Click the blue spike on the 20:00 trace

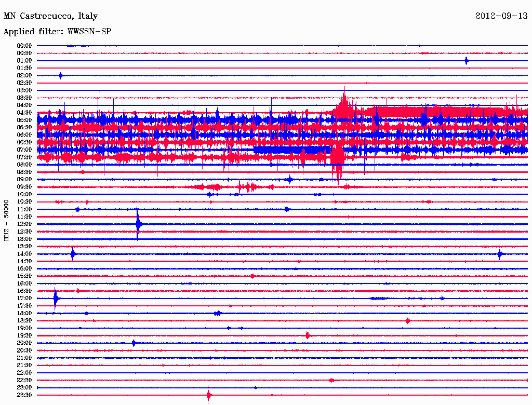(x=134, y=343)
